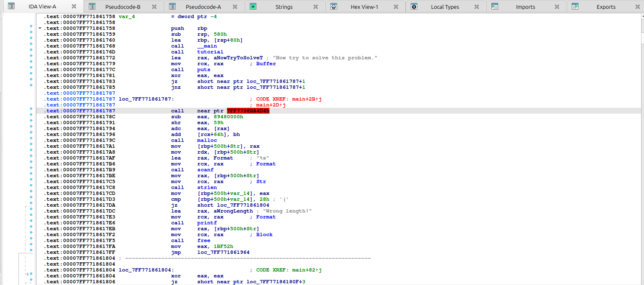Click the IDA View-A tab icon
This screenshot has width=644, height=285.
click(12, 6)
